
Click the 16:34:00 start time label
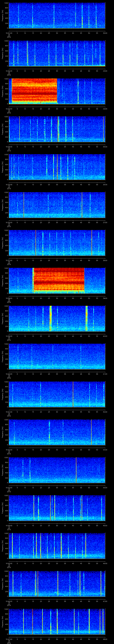[9, 147]
